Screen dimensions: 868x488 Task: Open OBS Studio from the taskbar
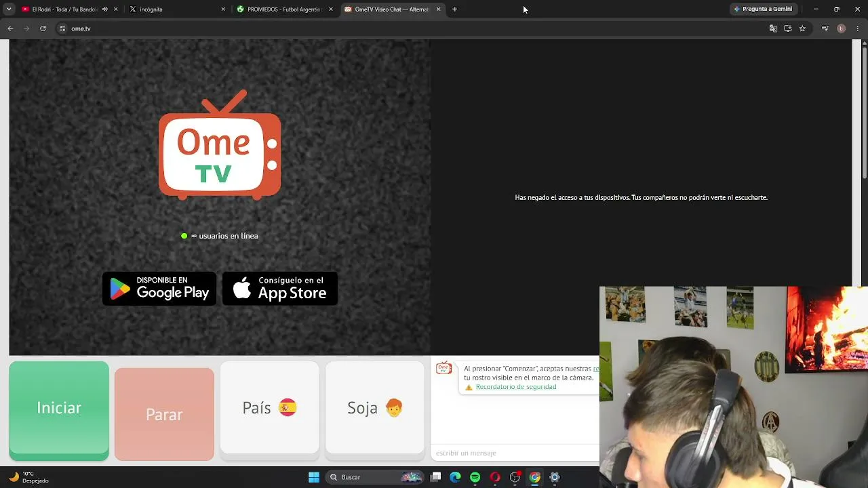tap(515, 477)
